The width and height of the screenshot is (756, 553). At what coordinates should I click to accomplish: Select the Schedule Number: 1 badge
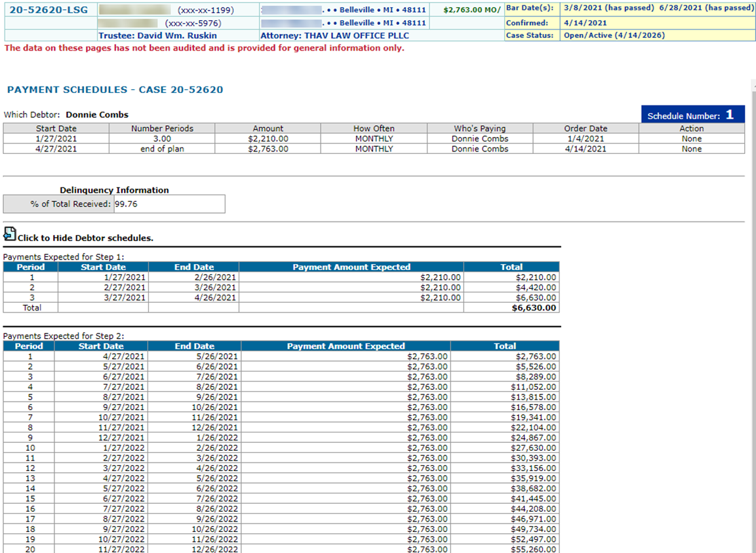pos(693,115)
